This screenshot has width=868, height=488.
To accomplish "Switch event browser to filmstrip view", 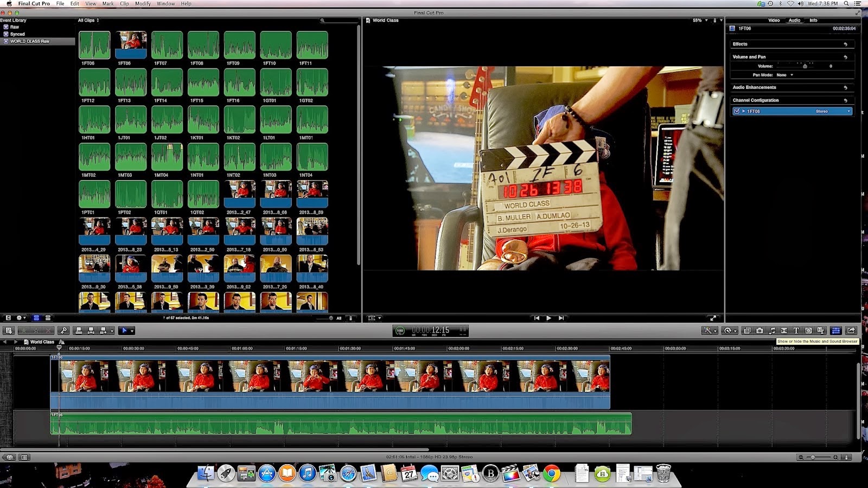I will click(36, 318).
